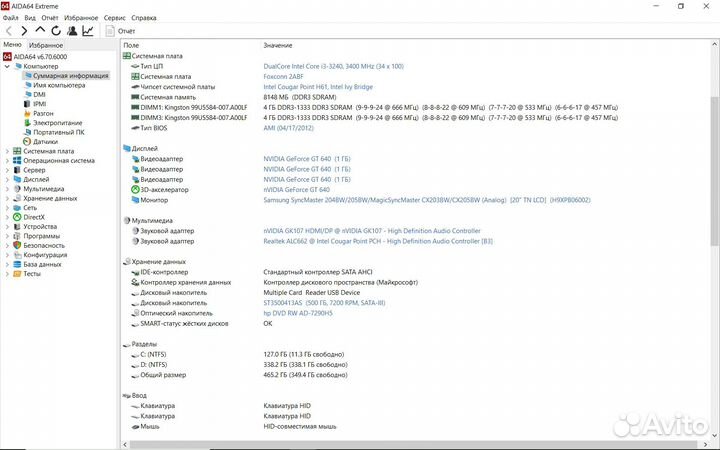Switch to the Избранное tab

click(x=46, y=45)
